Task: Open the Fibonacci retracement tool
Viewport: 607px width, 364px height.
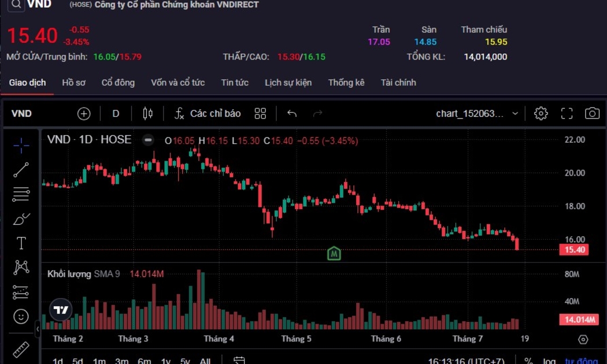Action: pyautogui.click(x=21, y=194)
